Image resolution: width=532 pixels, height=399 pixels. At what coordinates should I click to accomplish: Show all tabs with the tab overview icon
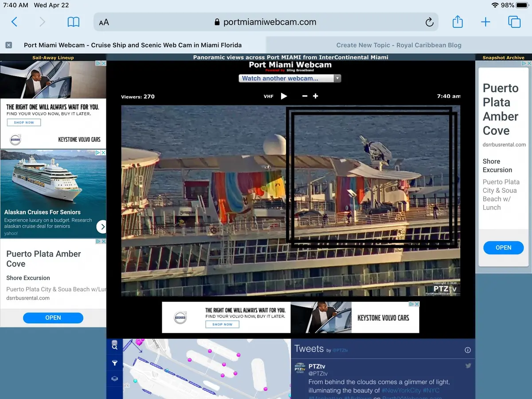coord(514,22)
